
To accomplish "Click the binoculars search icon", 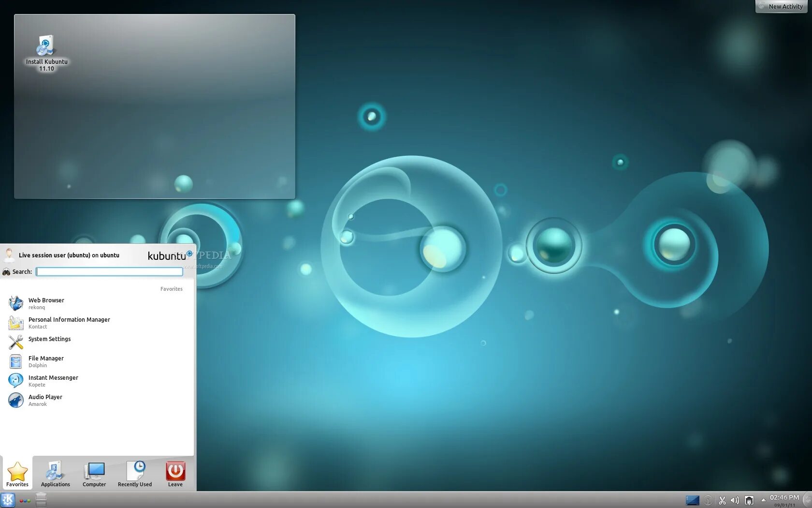I will [6, 272].
